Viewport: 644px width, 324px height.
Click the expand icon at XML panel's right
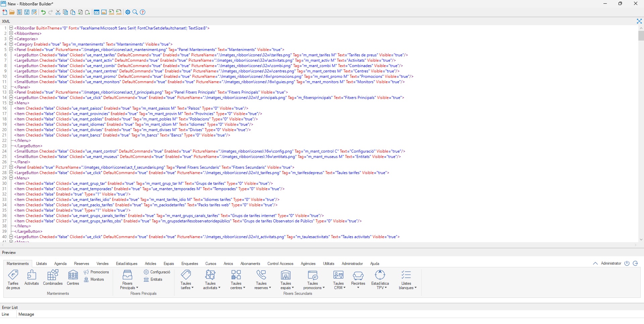tap(639, 21)
